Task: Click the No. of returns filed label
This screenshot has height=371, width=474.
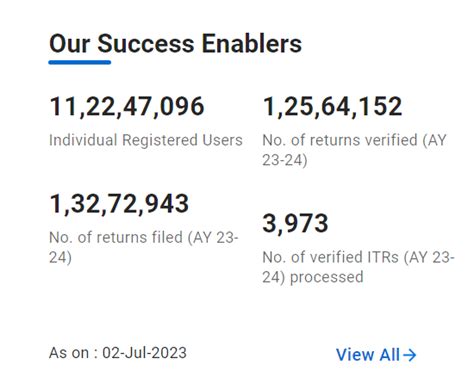Action: (x=144, y=247)
